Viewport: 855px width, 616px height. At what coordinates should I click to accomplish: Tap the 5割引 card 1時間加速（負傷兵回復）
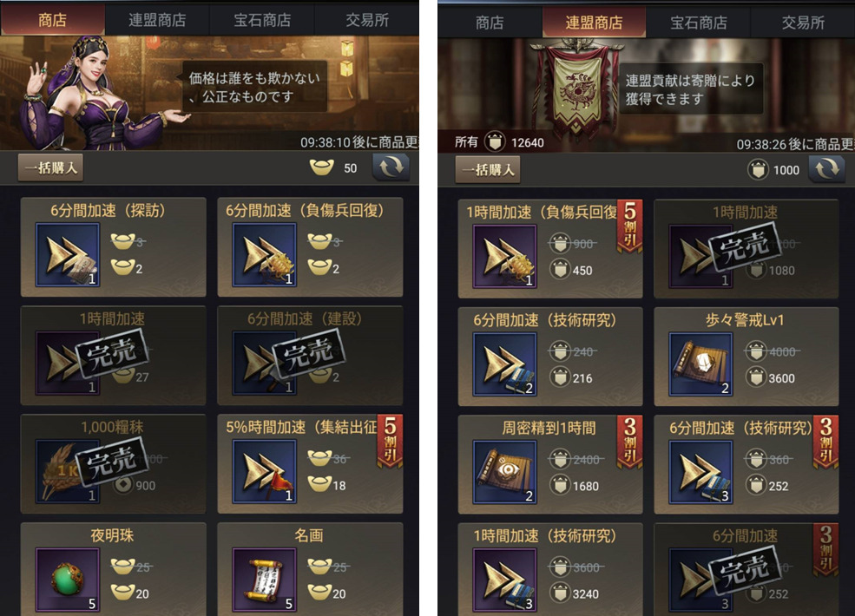tap(550, 249)
